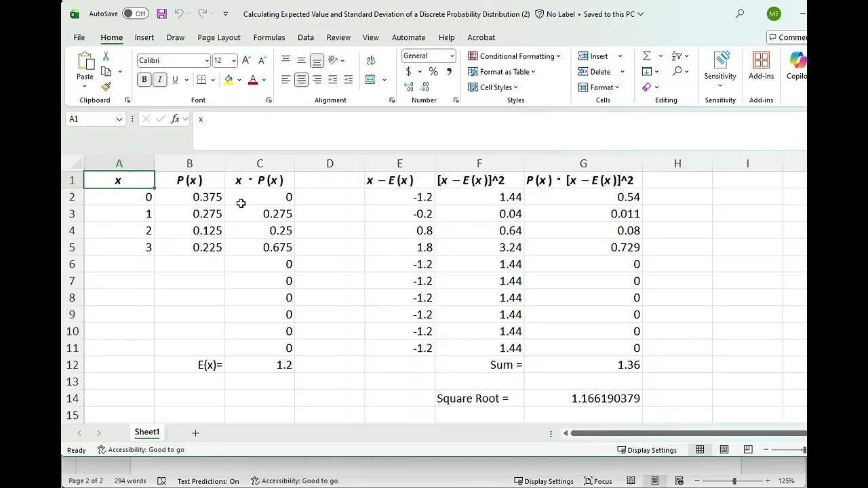Decrease cell indent
This screenshot has width=868, height=488.
pos(332,80)
